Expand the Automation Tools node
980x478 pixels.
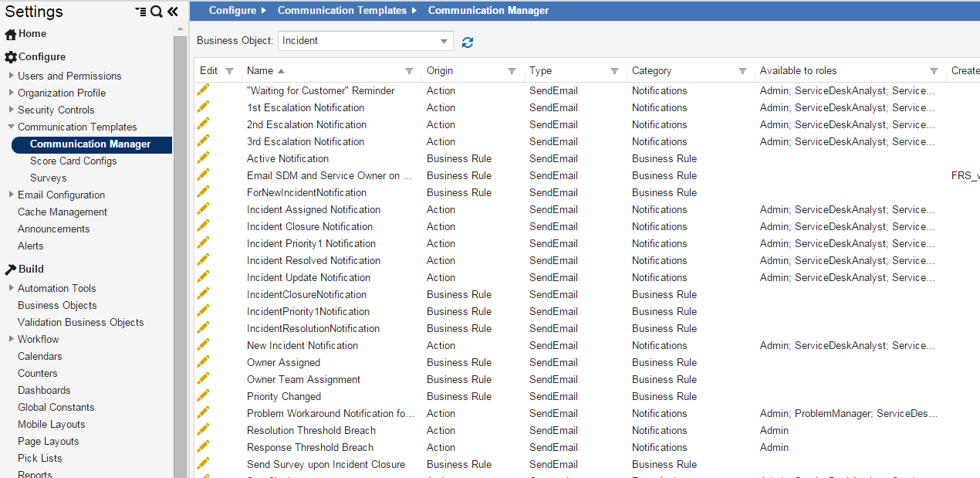click(11, 288)
